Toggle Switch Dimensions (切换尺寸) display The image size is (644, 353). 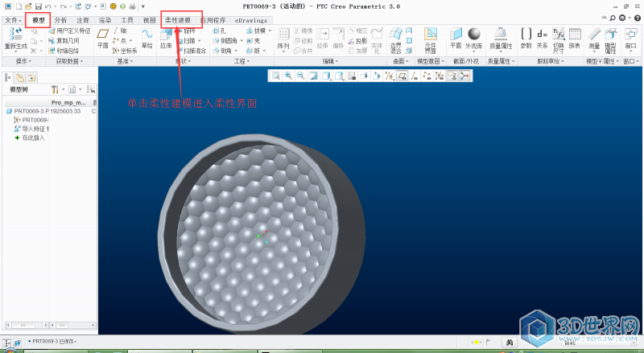pos(558,40)
